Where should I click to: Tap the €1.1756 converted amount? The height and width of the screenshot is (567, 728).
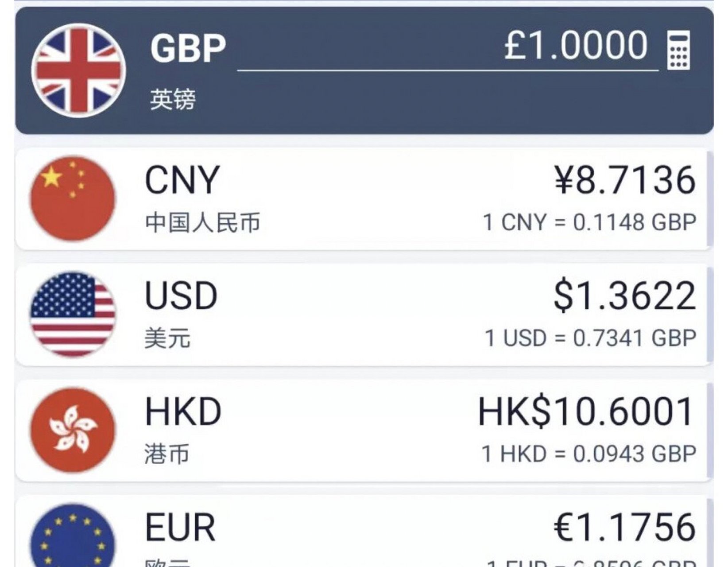point(625,527)
